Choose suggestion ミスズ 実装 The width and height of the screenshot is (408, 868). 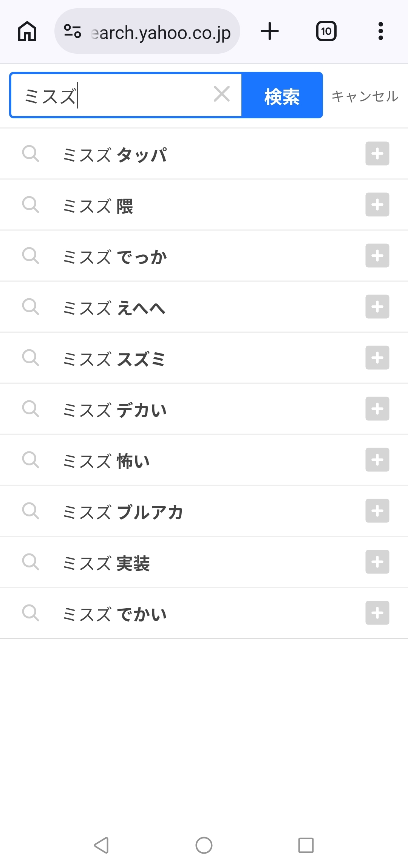coord(107,563)
